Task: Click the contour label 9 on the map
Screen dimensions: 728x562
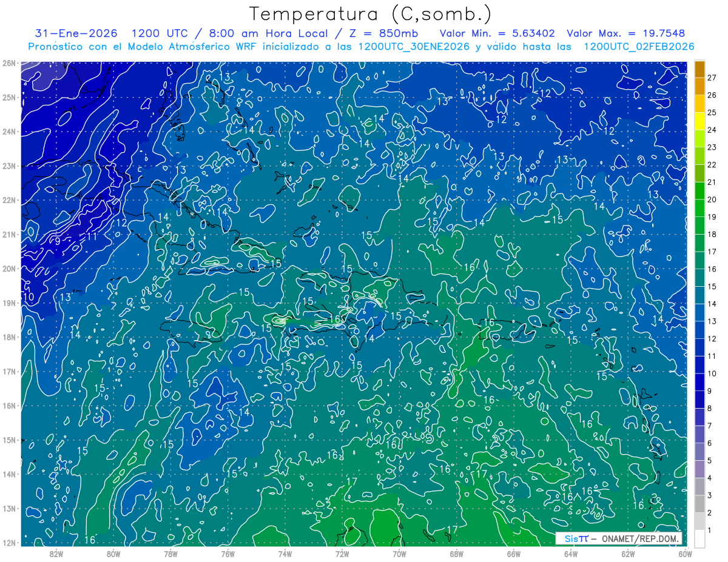Action: pos(58,241)
